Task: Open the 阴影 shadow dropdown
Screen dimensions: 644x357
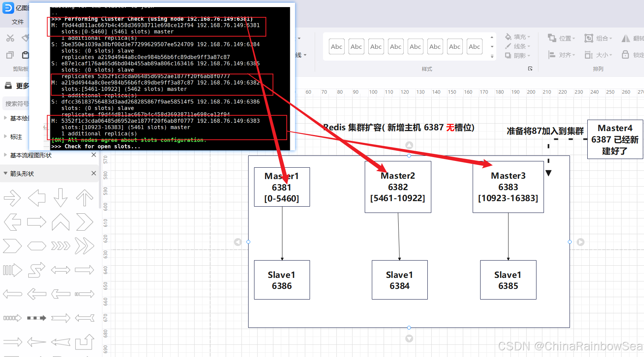Action: tap(518, 55)
